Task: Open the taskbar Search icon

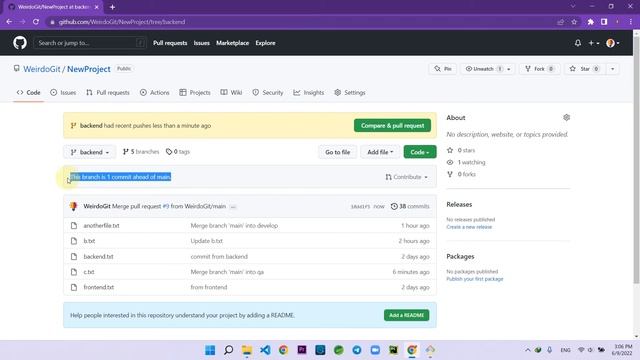Action: coord(229,350)
